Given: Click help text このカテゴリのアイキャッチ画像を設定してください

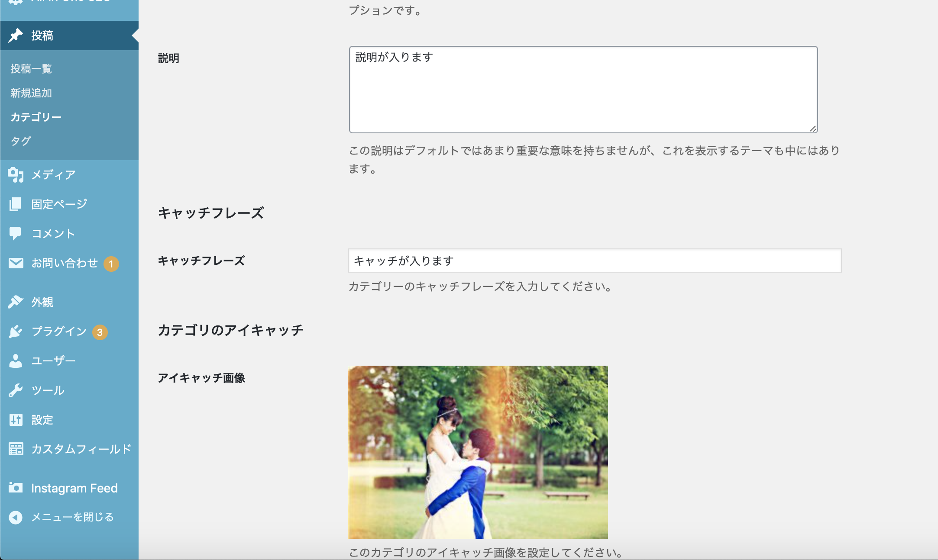Looking at the screenshot, I should coord(486,553).
